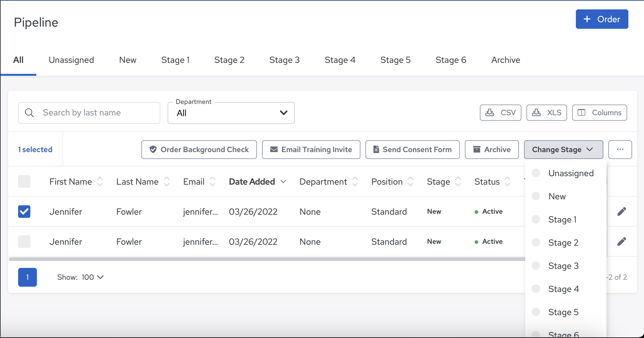Click the horizontal table scrollbar
Viewport: 644px width, 338px height.
(267, 259)
